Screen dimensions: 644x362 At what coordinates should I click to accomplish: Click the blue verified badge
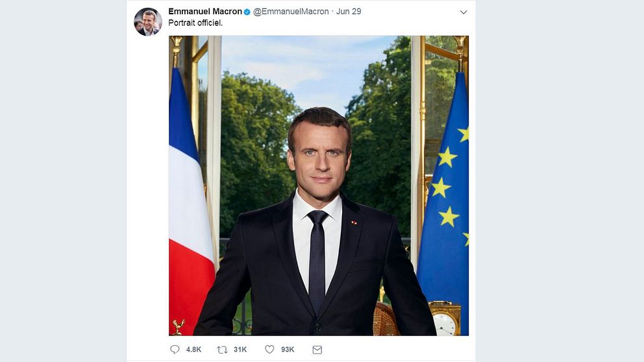click(247, 12)
